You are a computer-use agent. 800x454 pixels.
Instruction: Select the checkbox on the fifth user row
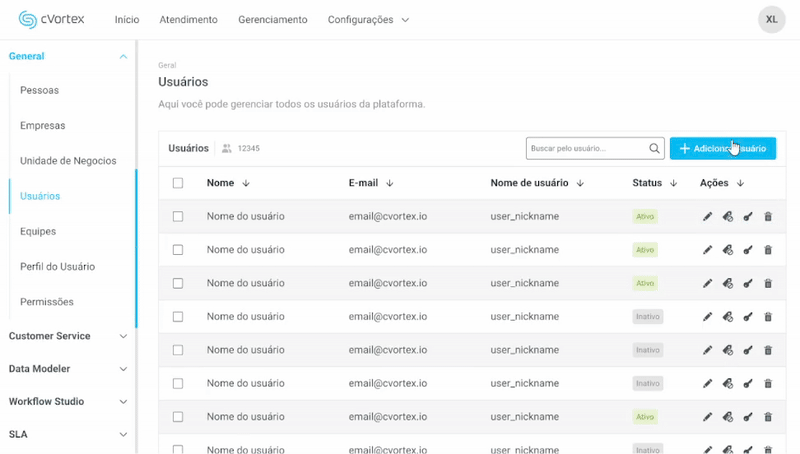point(178,350)
